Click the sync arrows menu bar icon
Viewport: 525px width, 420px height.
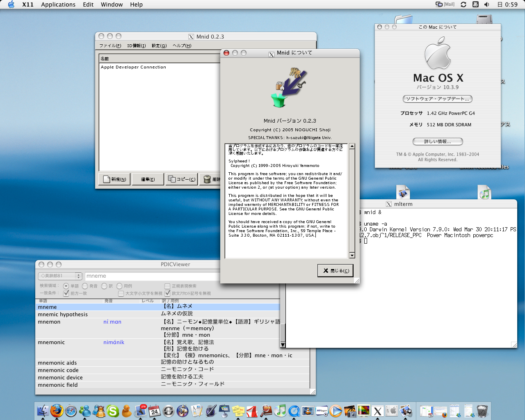coord(463,5)
